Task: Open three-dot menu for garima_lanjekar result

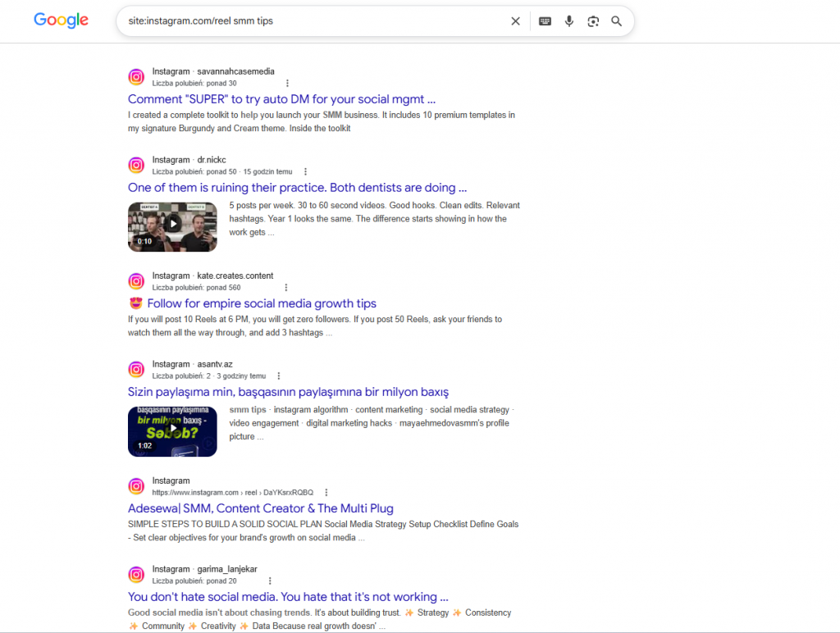Action: coord(270,581)
